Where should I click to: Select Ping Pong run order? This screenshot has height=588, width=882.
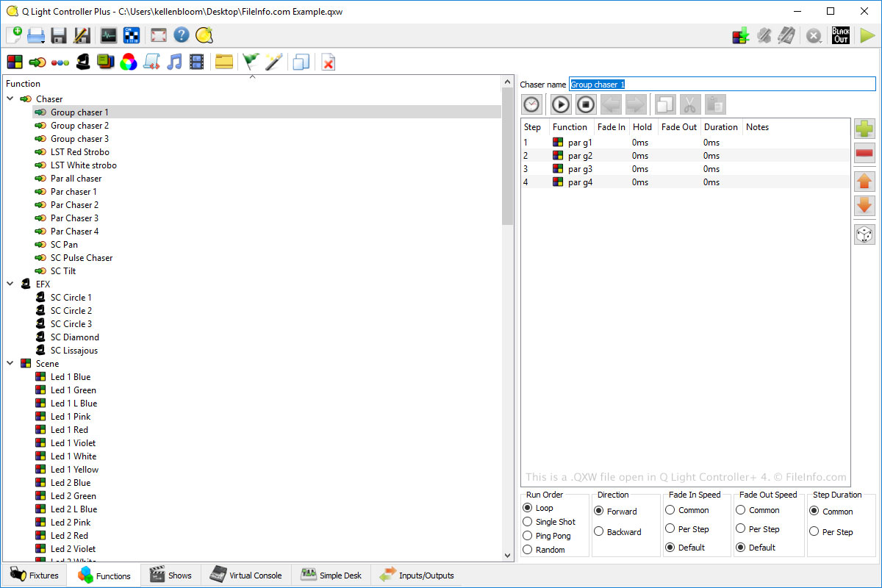coord(546,536)
